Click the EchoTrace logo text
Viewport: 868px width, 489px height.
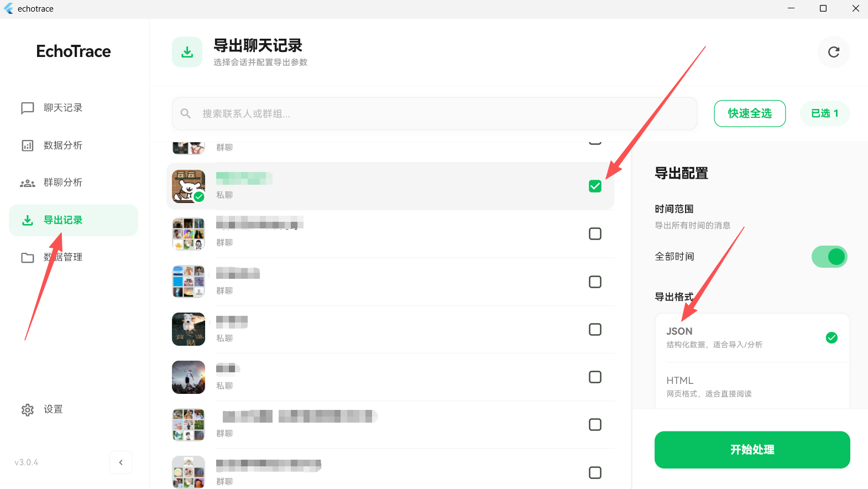(x=74, y=51)
